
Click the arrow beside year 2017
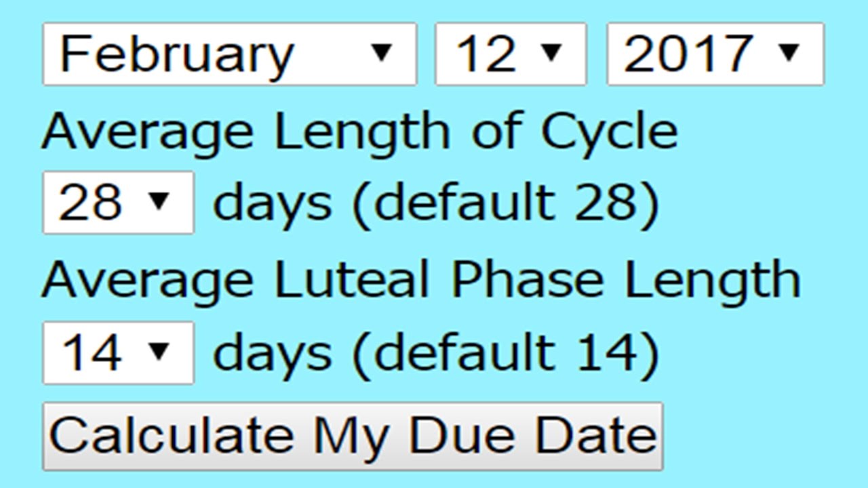[x=789, y=52]
